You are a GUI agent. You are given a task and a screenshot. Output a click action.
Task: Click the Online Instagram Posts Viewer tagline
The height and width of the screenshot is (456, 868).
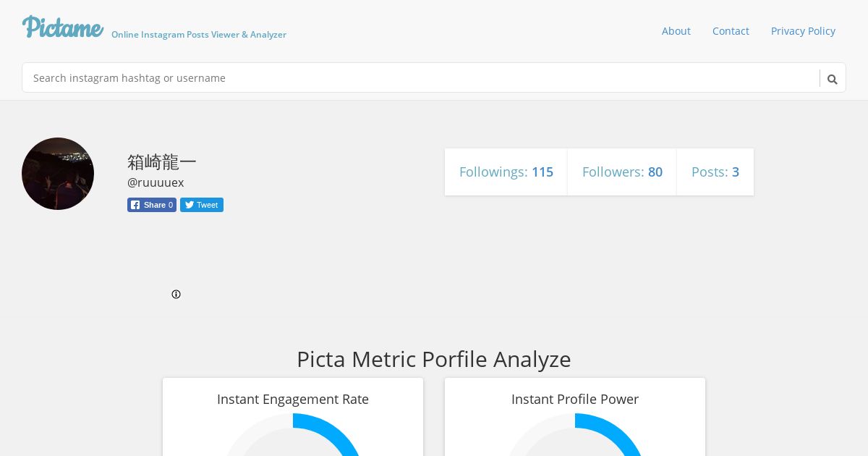199,35
